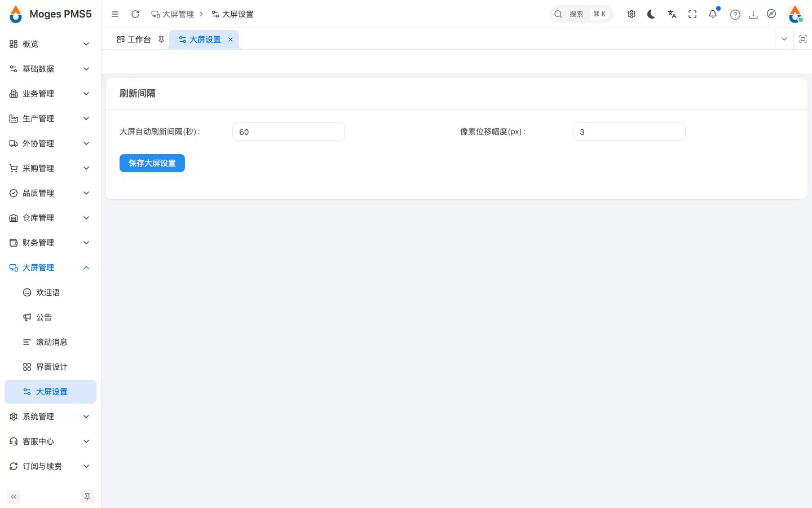Open the user avatar menu
Viewport: 812px width, 508px height.
pos(795,14)
